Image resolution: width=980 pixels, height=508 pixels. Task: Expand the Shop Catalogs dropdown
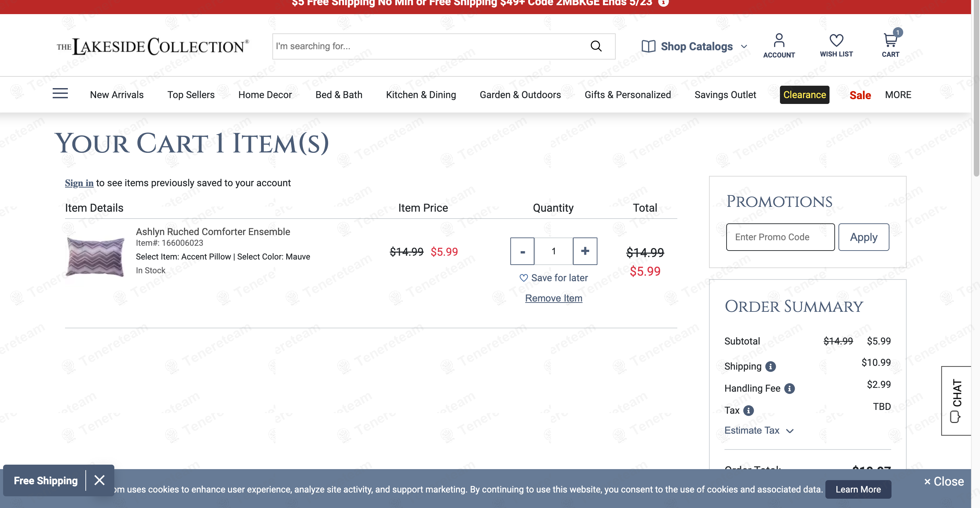click(x=744, y=46)
